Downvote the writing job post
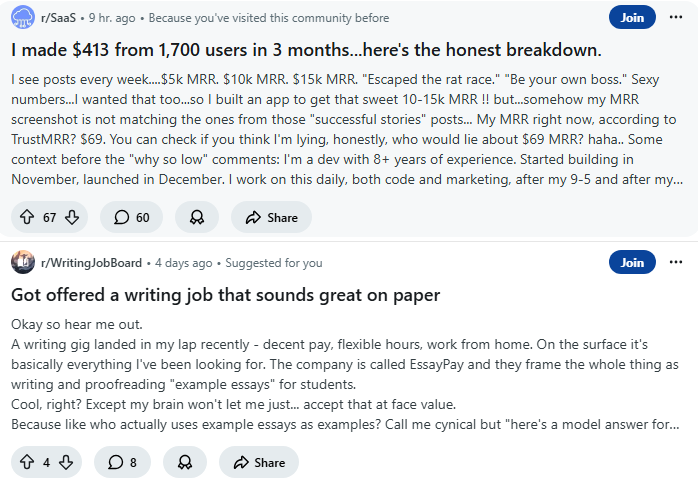This screenshot has height=482, width=698. [65, 462]
